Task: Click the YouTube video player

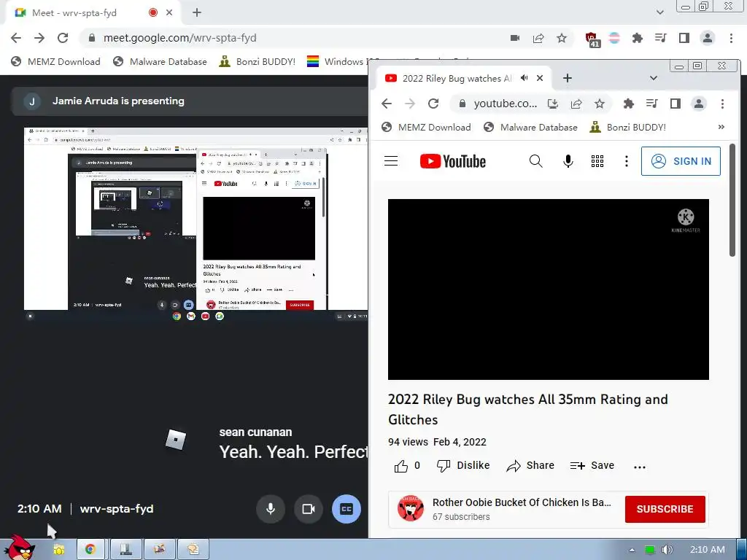Action: click(x=549, y=289)
